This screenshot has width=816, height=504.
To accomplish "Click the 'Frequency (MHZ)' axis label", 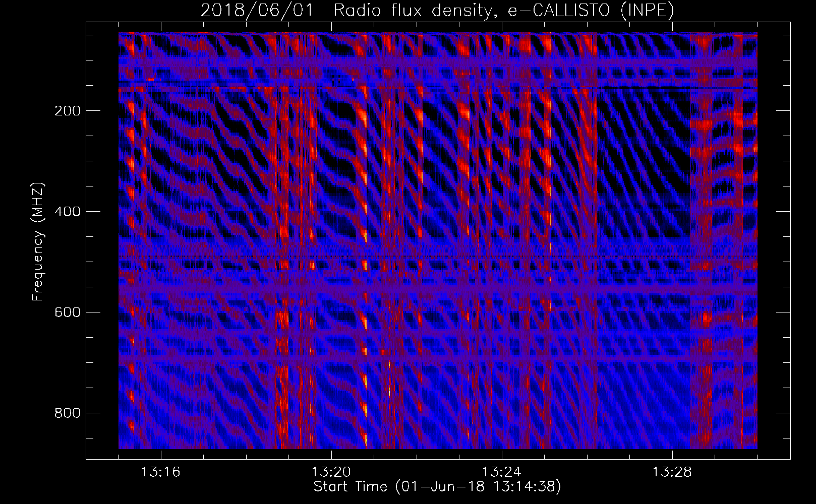I will (x=38, y=241).
